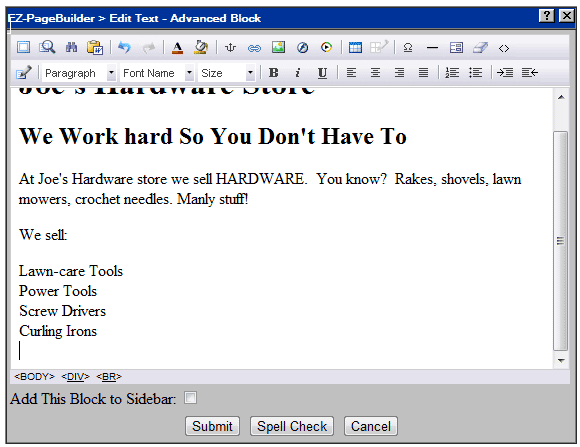Click the Paste from Word icon
The height and width of the screenshot is (447, 580).
tap(95, 47)
